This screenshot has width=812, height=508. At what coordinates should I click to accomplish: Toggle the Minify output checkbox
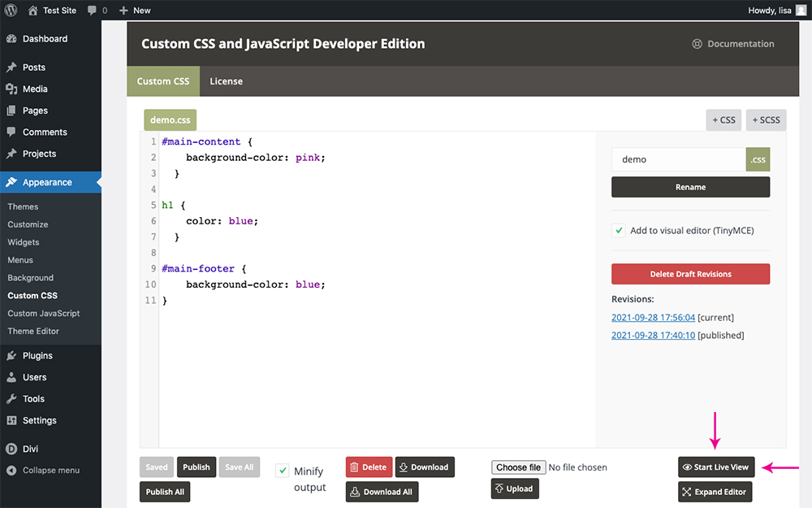(283, 471)
